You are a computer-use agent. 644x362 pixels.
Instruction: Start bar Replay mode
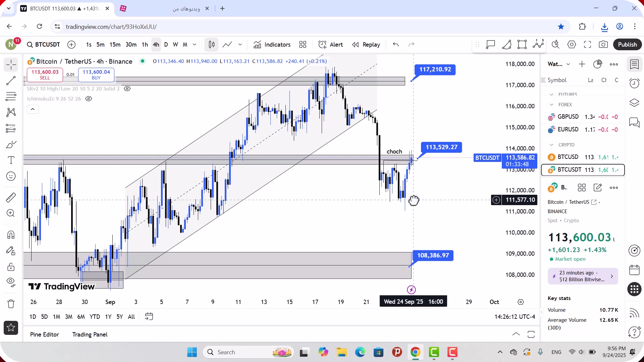click(x=366, y=45)
